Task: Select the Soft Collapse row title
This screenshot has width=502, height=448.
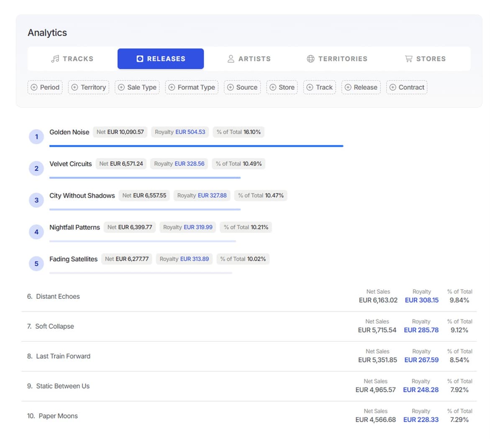Action: point(54,326)
